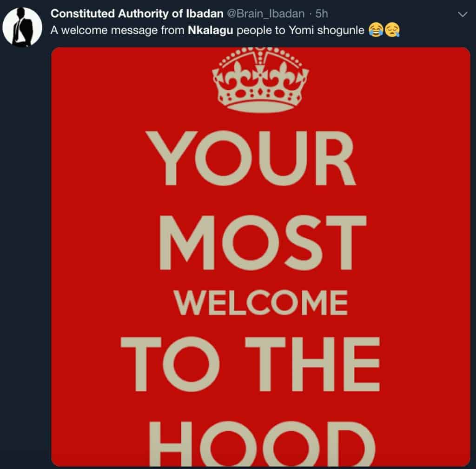Viewport: 476px width, 469px height.
Task: Expand the tweet options chevron
Action: tap(463, 14)
